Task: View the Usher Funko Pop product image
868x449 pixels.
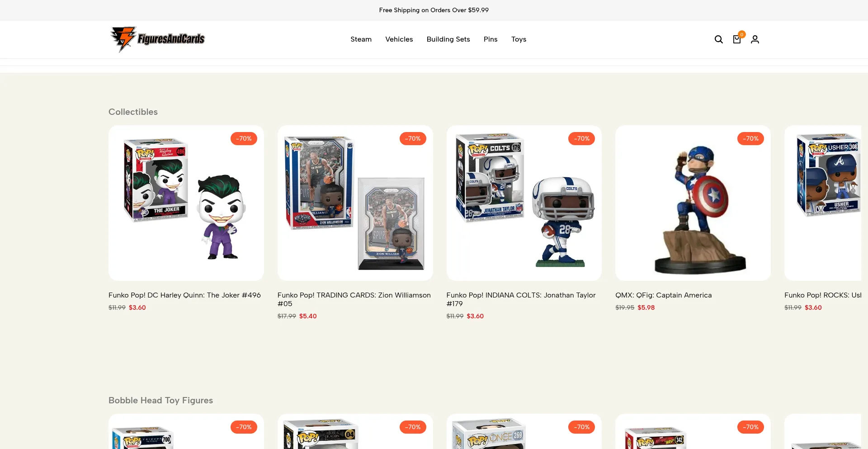Action: (x=823, y=203)
